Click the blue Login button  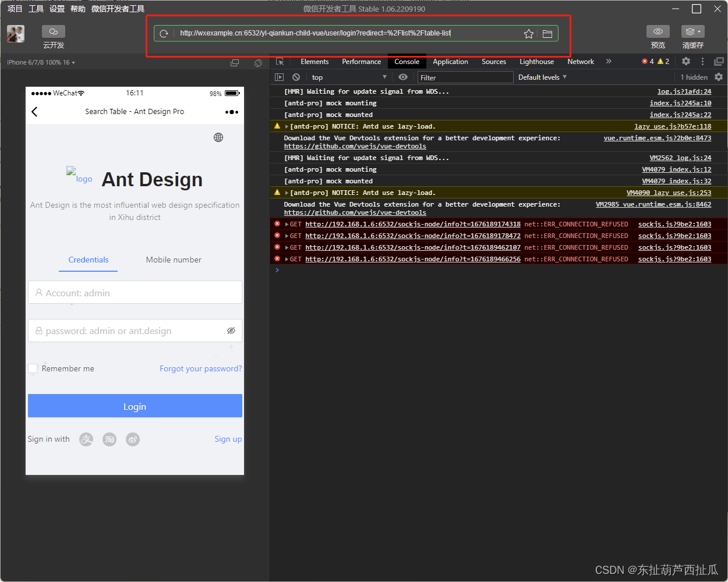point(135,406)
